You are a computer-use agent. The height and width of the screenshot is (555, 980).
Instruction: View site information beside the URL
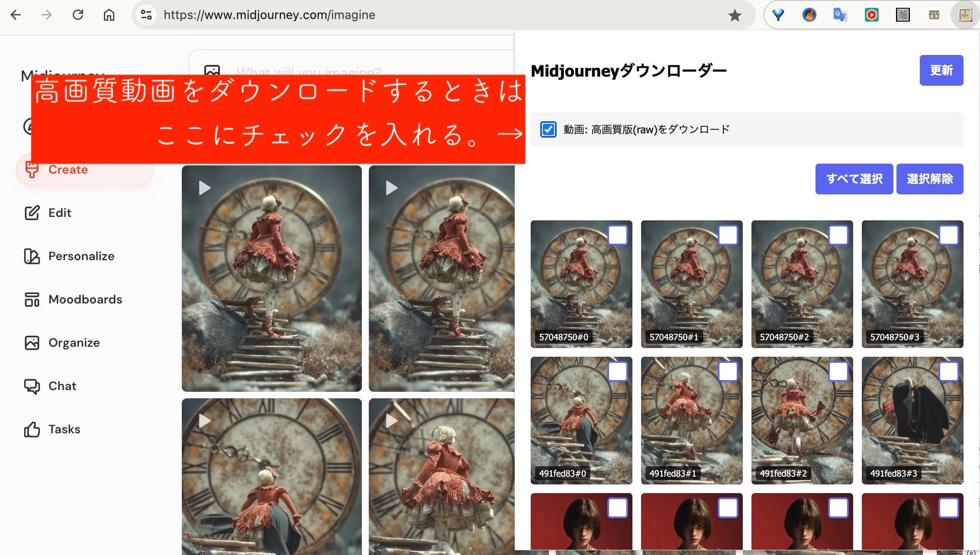[x=146, y=15]
